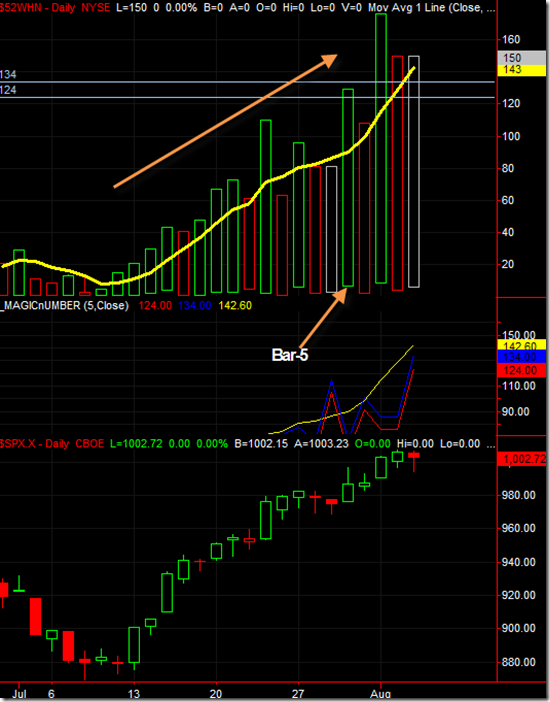Click the $52WHN - Daily NYSE chart title
The height and width of the screenshot is (702, 550).
click(55, 8)
